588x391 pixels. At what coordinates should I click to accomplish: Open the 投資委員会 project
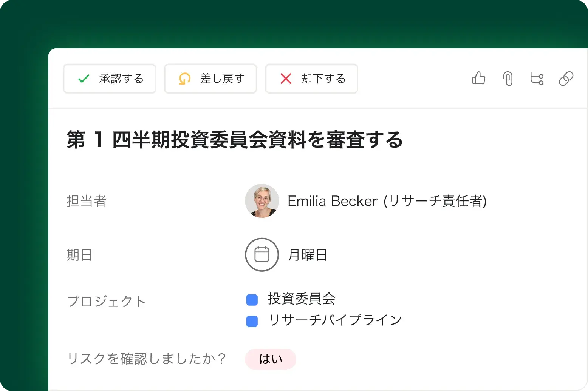[x=302, y=299]
